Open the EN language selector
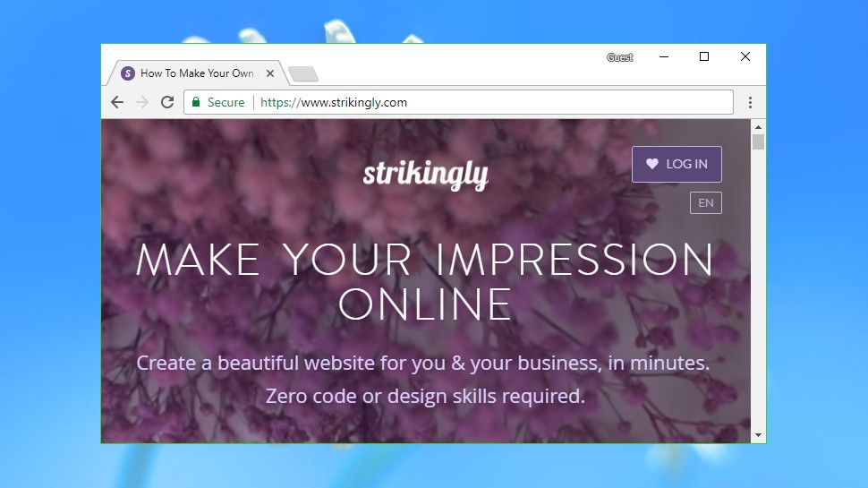This screenshot has width=868, height=488. [x=706, y=202]
